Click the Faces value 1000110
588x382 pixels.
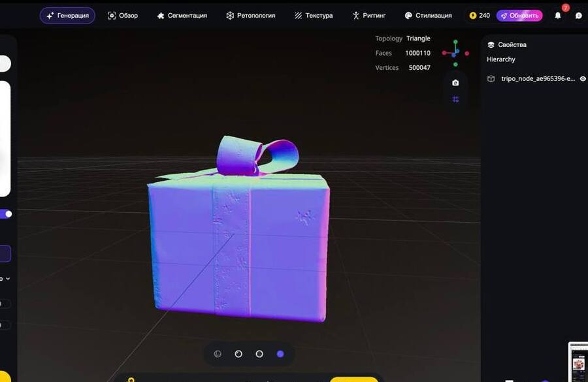[x=417, y=53]
